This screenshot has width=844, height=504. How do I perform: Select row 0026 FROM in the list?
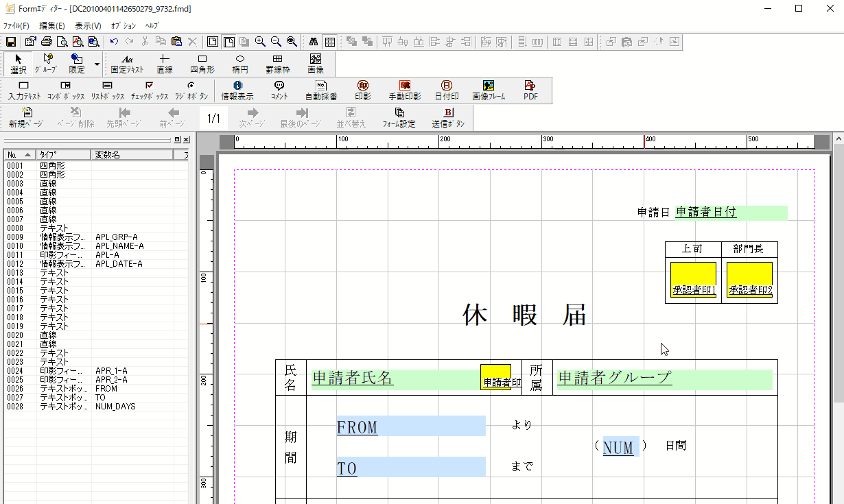coord(96,389)
